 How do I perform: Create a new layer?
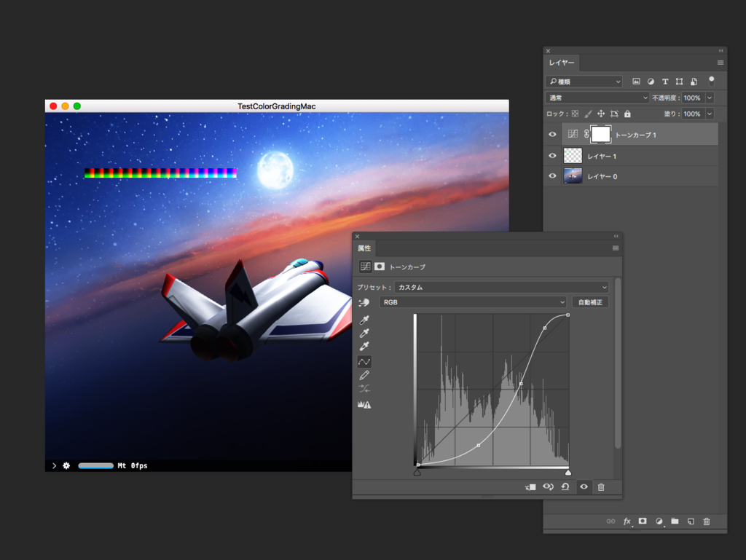coord(691,521)
